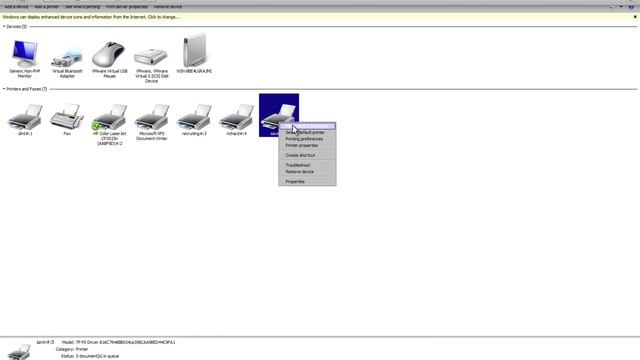
Task: Choose the highlighted top context menu entry
Action: click(307, 126)
